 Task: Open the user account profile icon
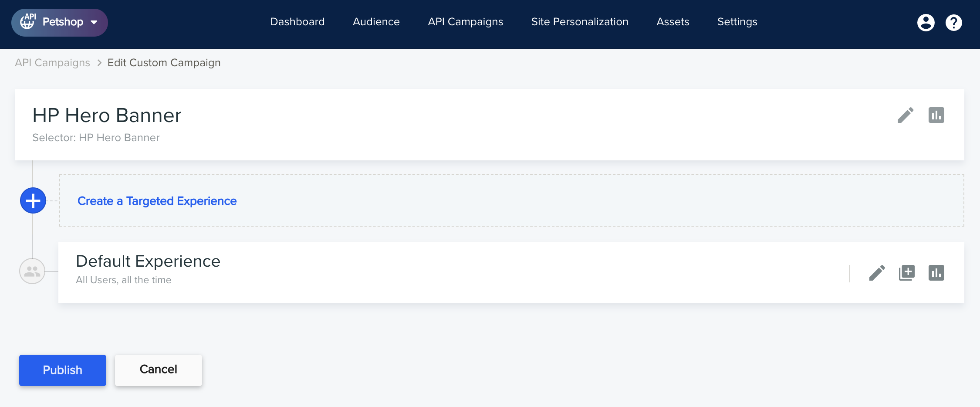tap(926, 22)
